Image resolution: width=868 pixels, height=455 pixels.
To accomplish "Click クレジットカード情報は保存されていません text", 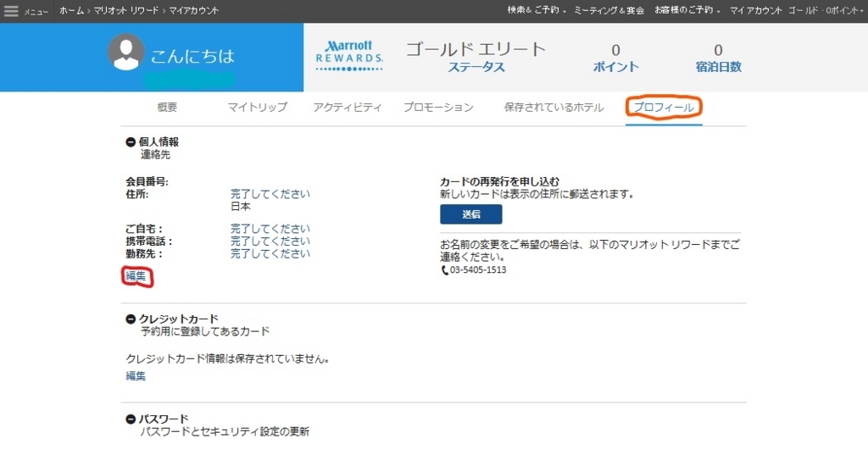I will (228, 358).
